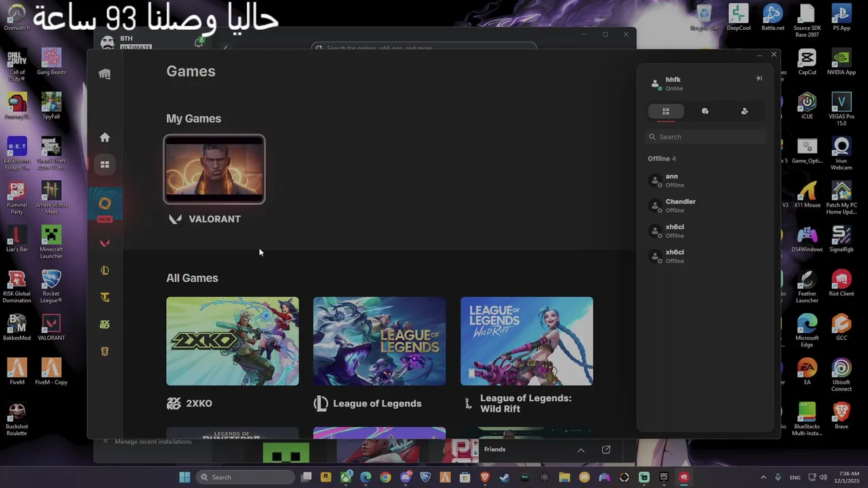Viewport: 868px width, 488px height.
Task: Expand the Friends bar chevron at bottom
Action: (580, 450)
